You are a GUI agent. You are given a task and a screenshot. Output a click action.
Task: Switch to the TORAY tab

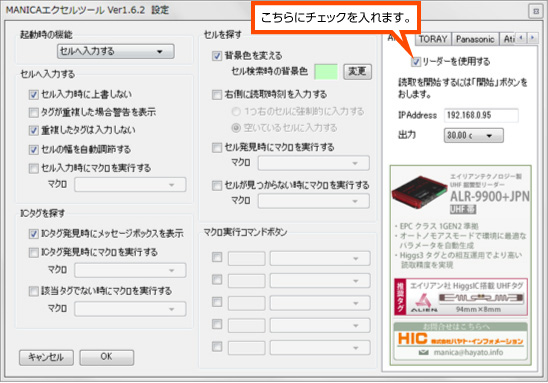coord(433,39)
